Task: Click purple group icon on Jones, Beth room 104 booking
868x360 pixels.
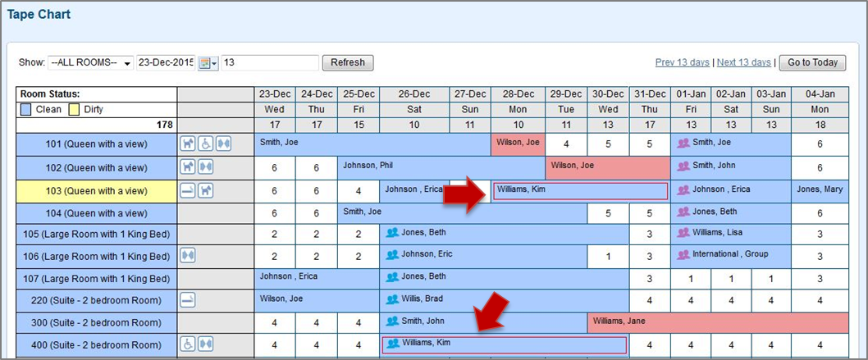Action: click(683, 212)
